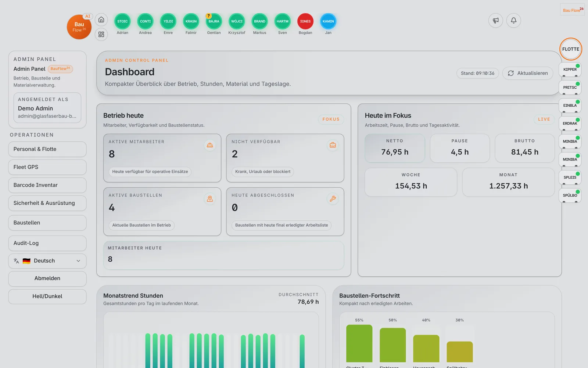Viewport: 588px width, 368px height.
Task: Select the blue KAMIN avatar for Jan
Action: [x=328, y=21]
